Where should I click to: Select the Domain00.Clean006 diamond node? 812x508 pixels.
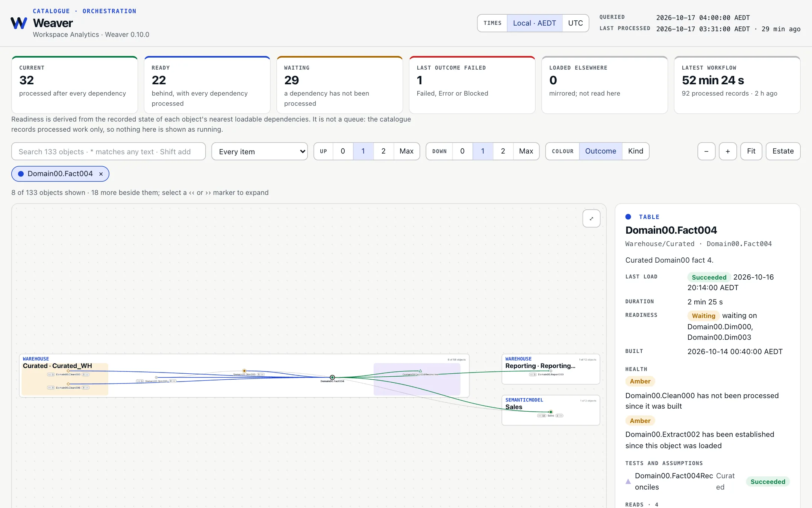coord(68,384)
